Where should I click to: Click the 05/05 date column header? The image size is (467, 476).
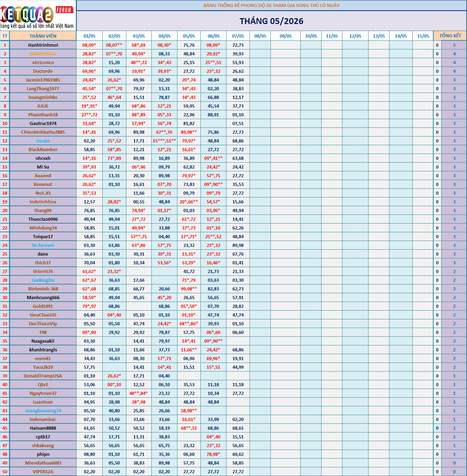click(x=189, y=36)
